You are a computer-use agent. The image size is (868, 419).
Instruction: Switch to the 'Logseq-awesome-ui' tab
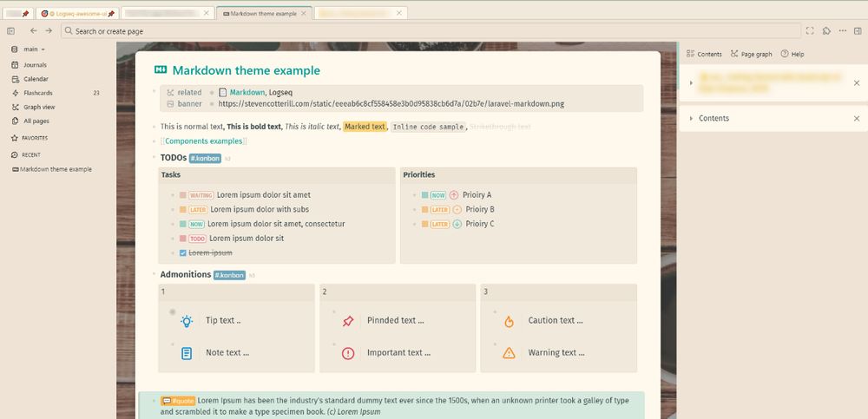tap(78, 14)
